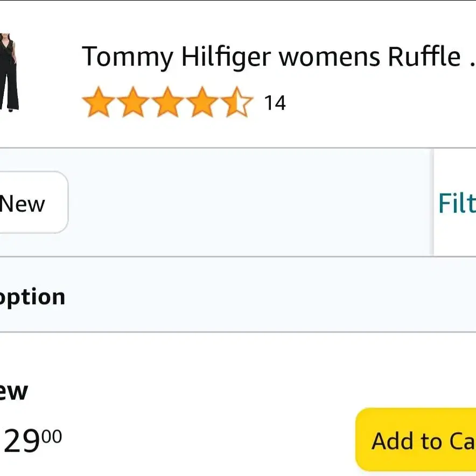
Task: Open the Filter options link
Action: [457, 203]
